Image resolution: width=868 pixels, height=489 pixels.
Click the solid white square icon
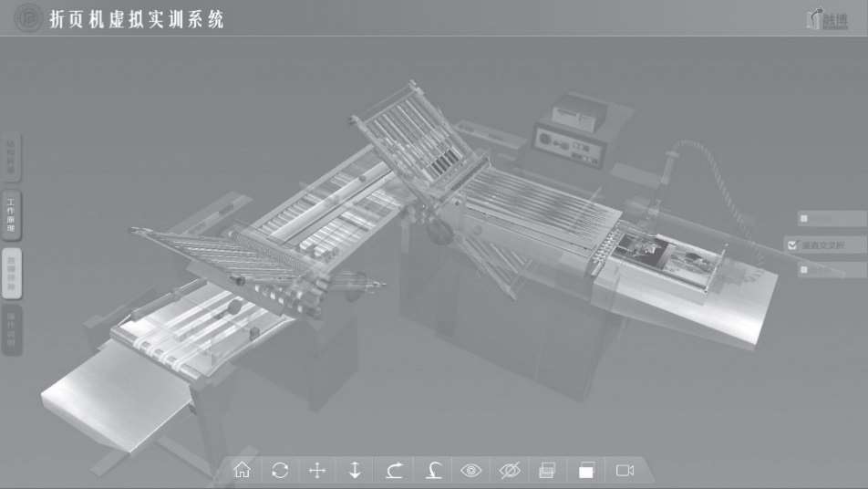pyautogui.click(x=586, y=471)
